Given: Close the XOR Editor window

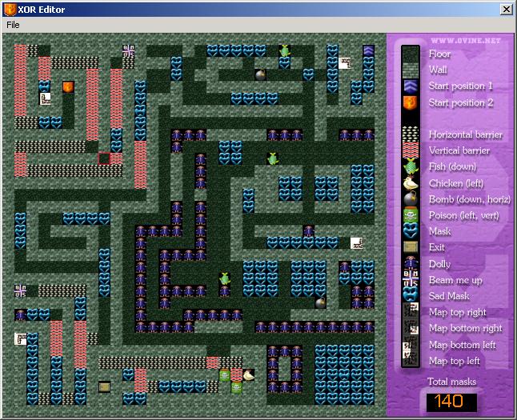Looking at the screenshot, I should coord(506,10).
